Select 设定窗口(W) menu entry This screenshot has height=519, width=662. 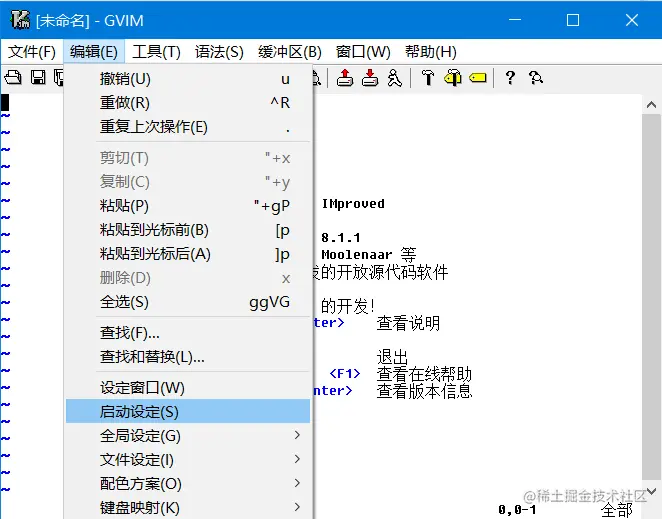tap(188, 388)
